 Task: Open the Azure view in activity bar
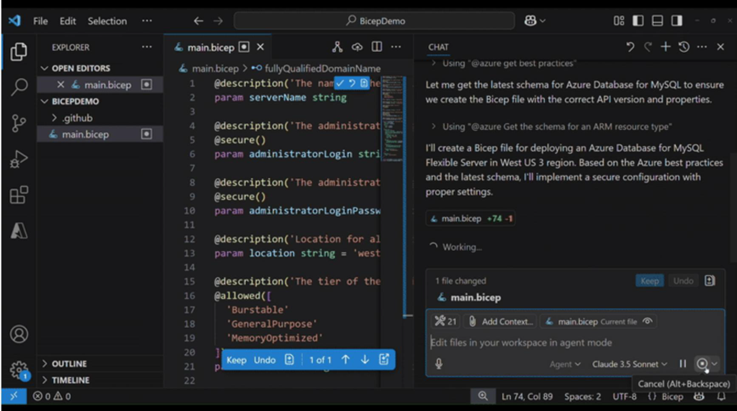click(19, 231)
